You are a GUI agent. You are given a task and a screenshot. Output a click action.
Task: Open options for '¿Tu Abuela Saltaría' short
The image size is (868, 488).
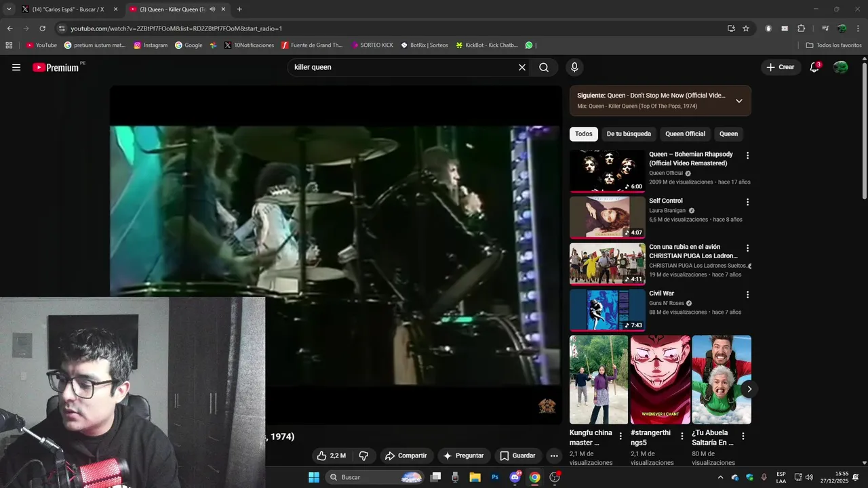743,436
